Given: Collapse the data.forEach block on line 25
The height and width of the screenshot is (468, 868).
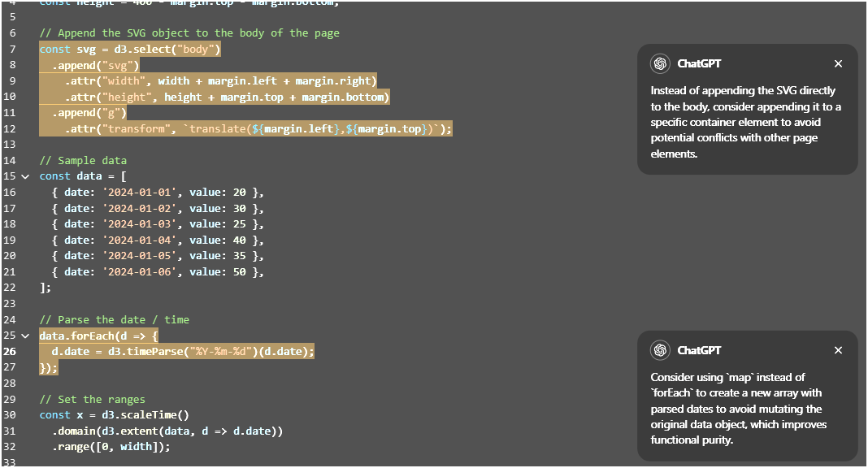Looking at the screenshot, I should pyautogui.click(x=25, y=336).
